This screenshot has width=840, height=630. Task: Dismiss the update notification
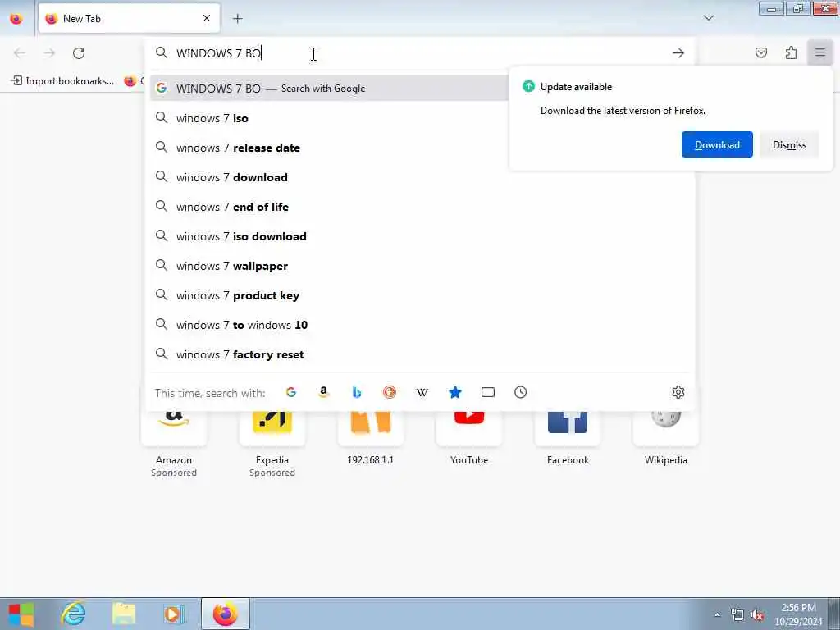(x=789, y=144)
